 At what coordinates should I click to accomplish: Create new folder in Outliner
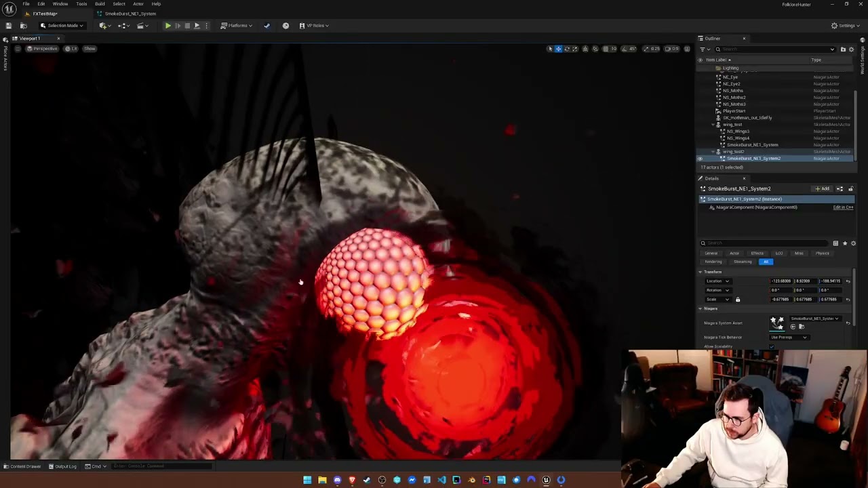coord(843,49)
